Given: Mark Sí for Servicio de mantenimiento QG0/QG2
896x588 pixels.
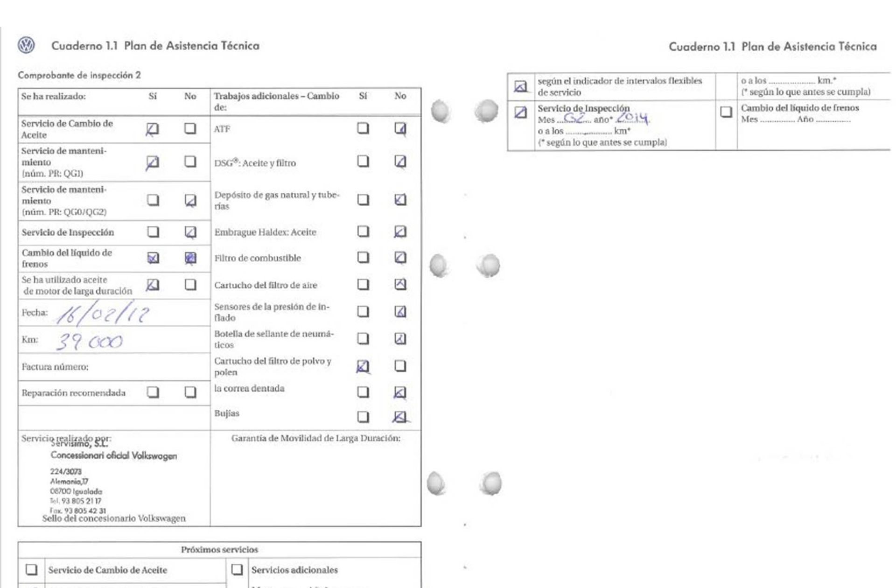Looking at the screenshot, I should coord(153,200).
